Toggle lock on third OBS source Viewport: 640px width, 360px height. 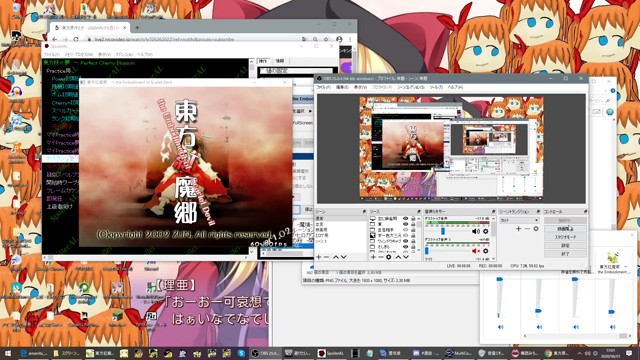pos(413,230)
